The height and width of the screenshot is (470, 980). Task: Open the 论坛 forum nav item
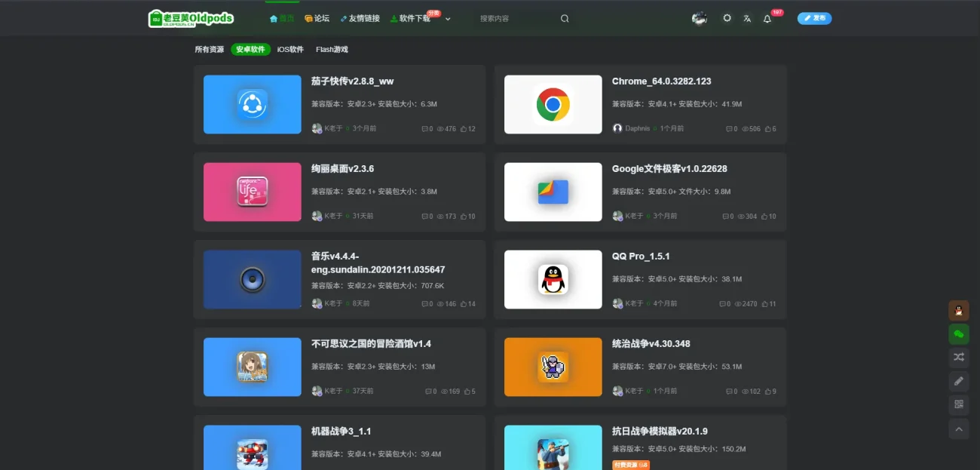[x=317, y=18]
